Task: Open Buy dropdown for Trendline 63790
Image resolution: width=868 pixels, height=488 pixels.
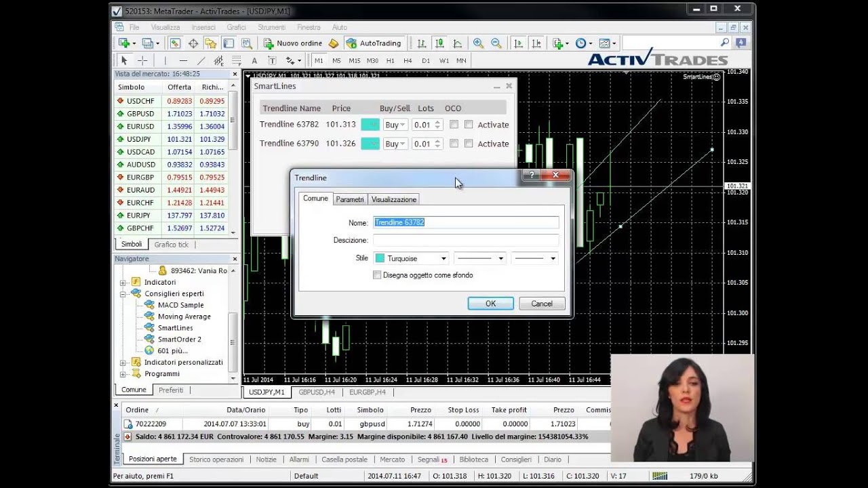Action: [395, 144]
